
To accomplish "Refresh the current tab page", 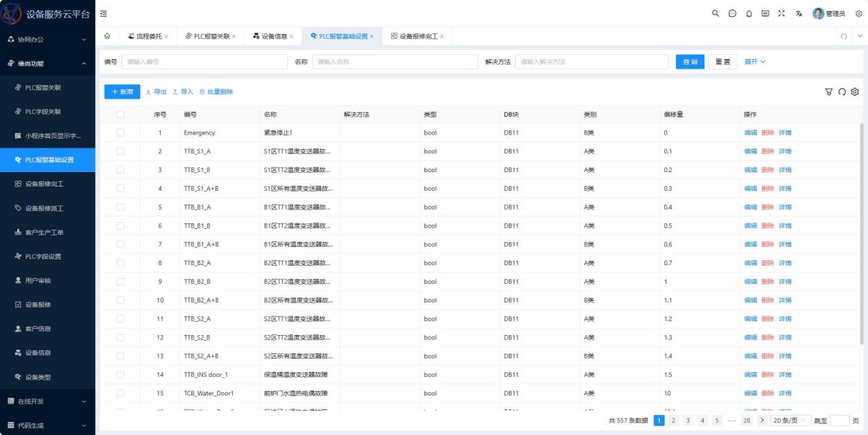I will pos(844,36).
